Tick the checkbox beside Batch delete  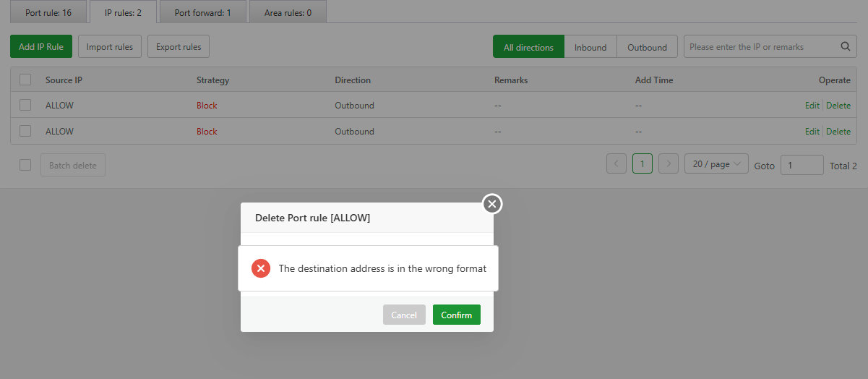click(25, 165)
